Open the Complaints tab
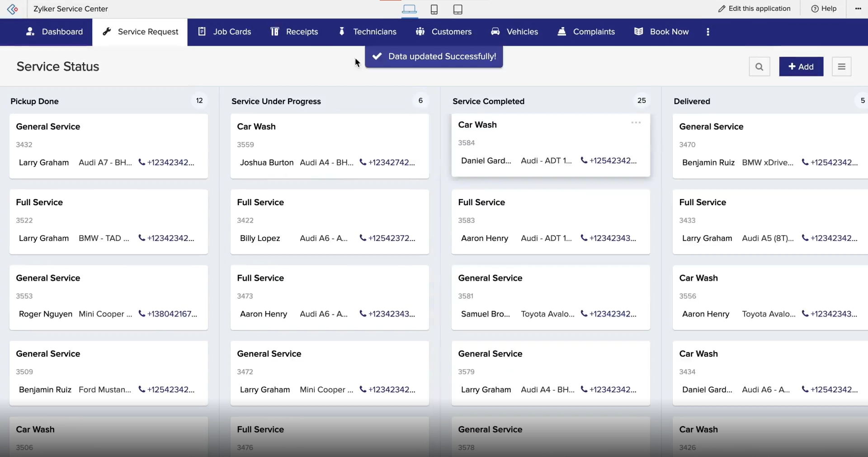 586,32
